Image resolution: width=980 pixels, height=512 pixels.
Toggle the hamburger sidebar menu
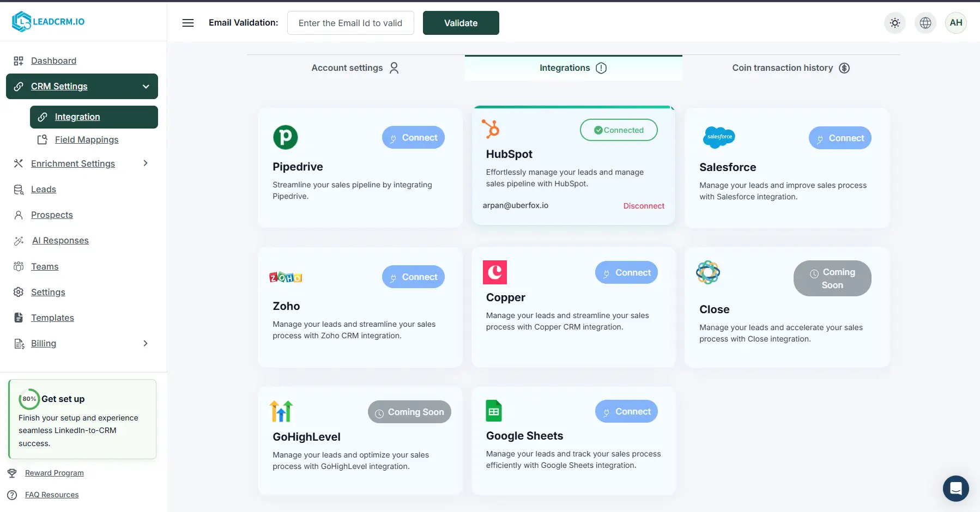[188, 23]
